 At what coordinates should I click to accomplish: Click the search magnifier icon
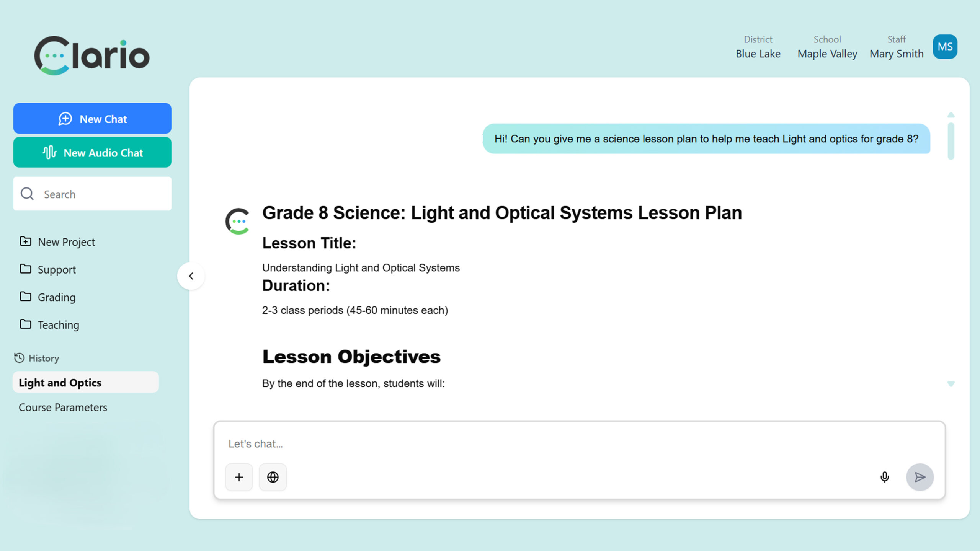click(x=27, y=194)
